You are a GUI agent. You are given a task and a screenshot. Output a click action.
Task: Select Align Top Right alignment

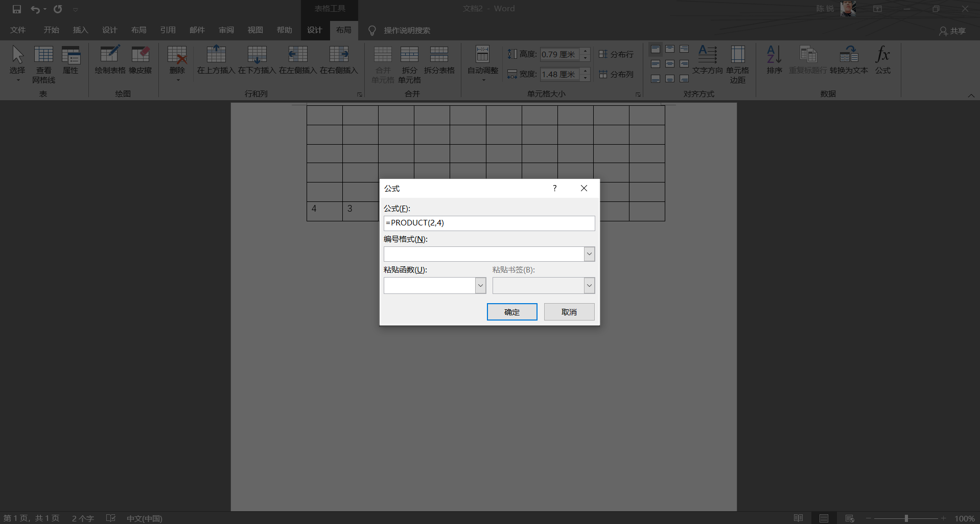[684, 49]
